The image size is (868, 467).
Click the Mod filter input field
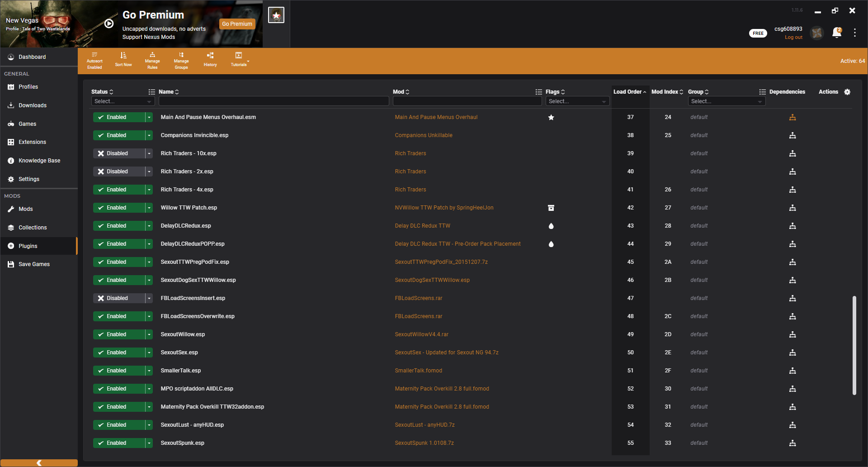[x=467, y=101]
